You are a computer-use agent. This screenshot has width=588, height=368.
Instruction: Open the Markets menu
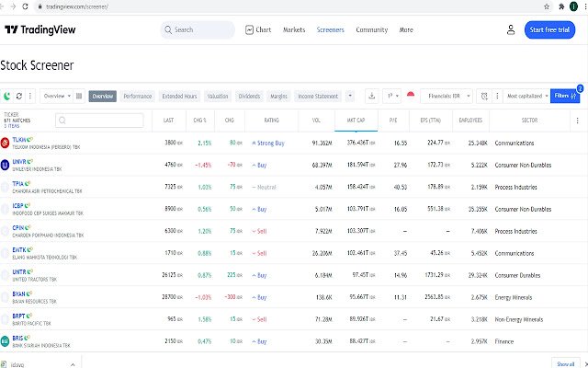click(294, 29)
